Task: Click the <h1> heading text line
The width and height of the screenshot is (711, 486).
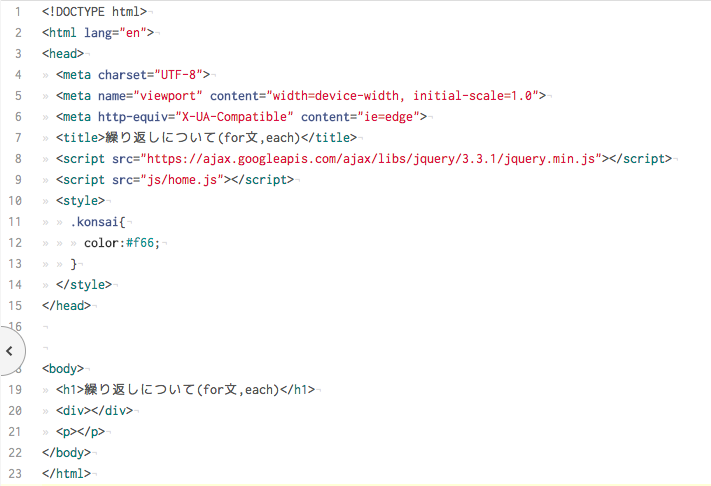Action: point(185,389)
